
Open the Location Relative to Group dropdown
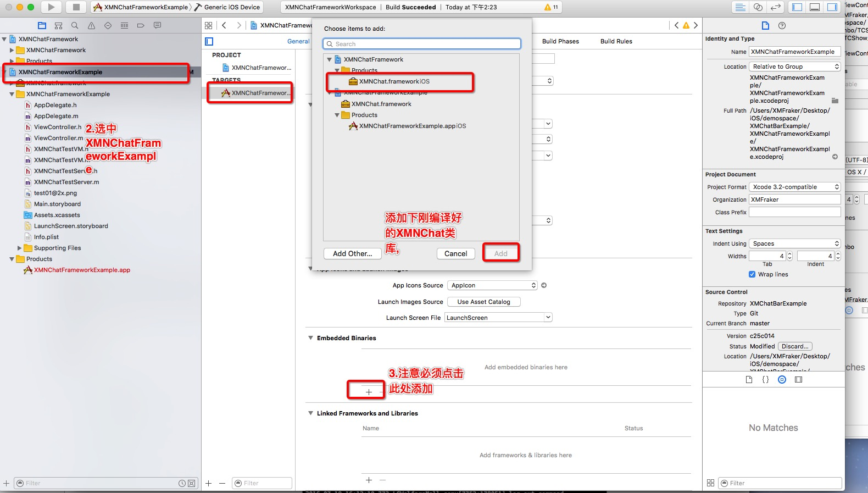pyautogui.click(x=795, y=67)
